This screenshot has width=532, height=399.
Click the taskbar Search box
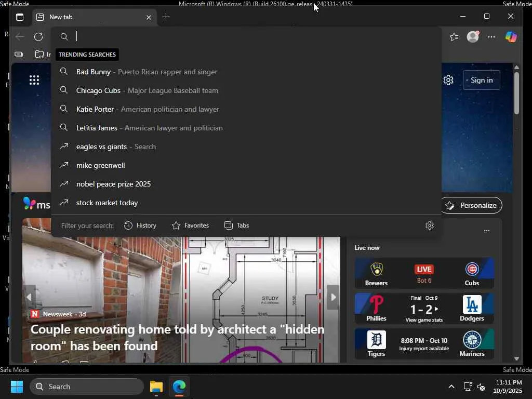(87, 387)
